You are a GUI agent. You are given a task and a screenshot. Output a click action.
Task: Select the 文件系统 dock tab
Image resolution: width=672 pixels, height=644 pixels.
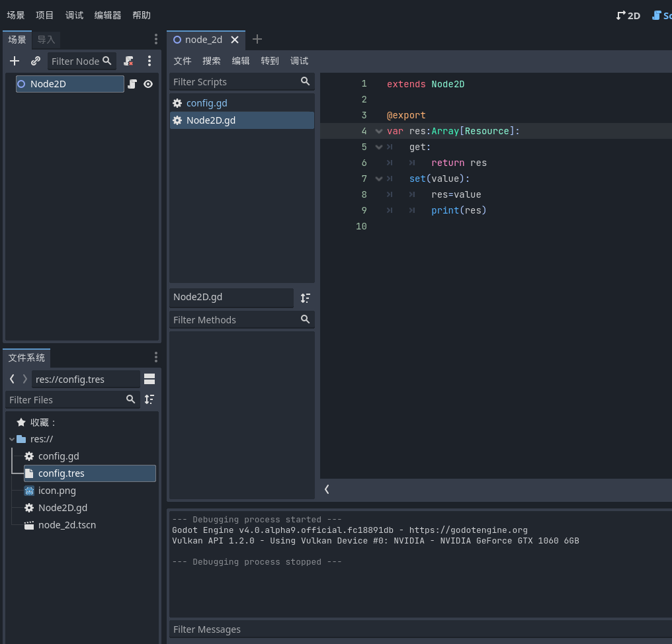[x=26, y=358]
